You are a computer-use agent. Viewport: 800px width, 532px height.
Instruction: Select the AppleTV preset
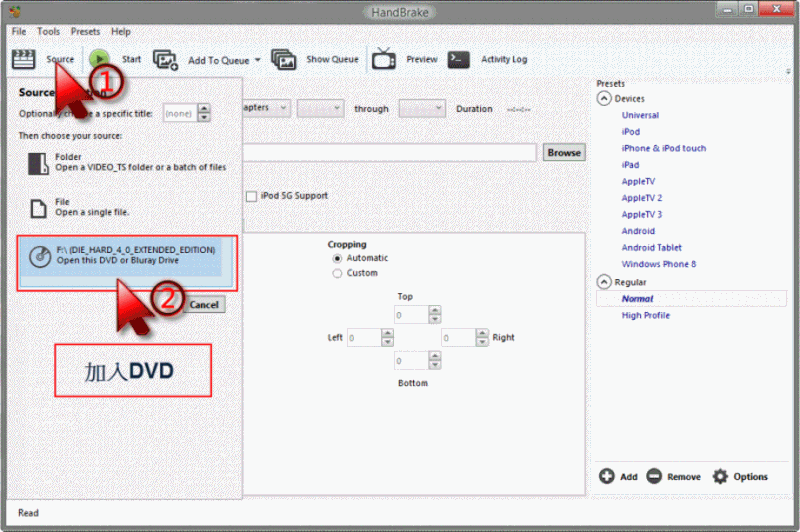pyautogui.click(x=638, y=181)
